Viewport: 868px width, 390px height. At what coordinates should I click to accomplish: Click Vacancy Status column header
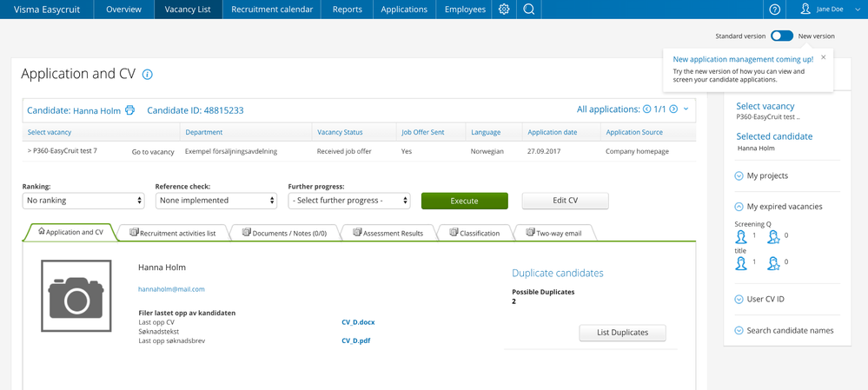340,132
